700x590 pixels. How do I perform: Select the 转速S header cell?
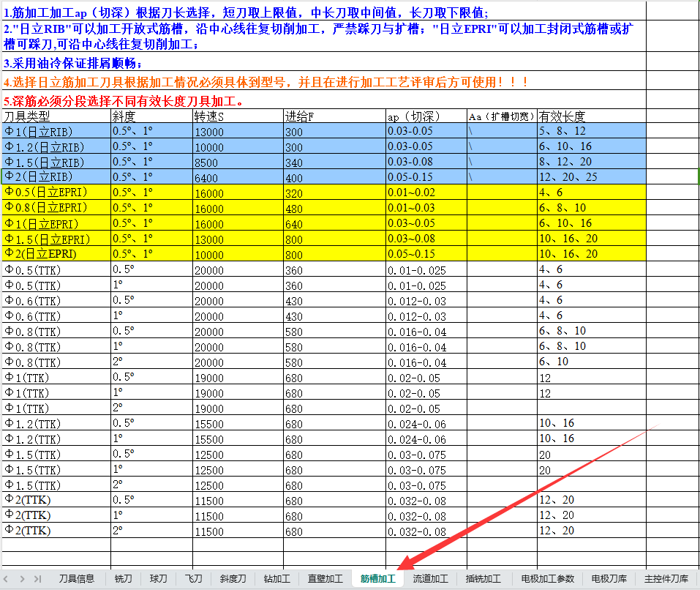click(x=238, y=116)
